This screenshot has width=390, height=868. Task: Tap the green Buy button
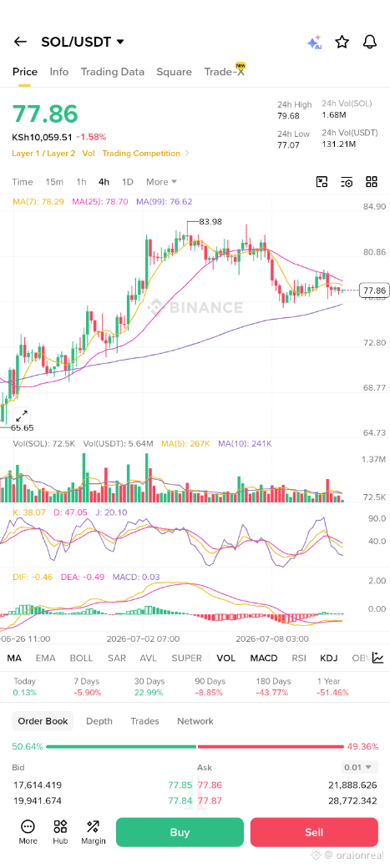point(180,832)
